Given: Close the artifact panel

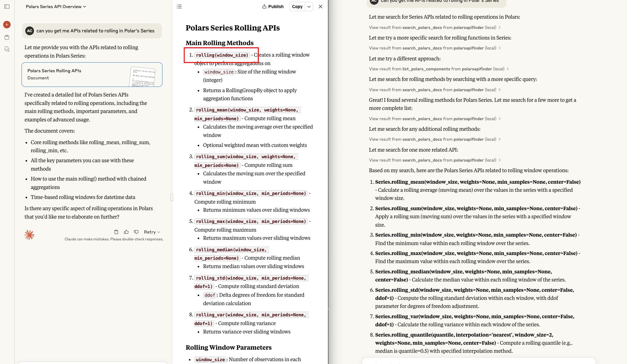Looking at the screenshot, I should 320,7.
